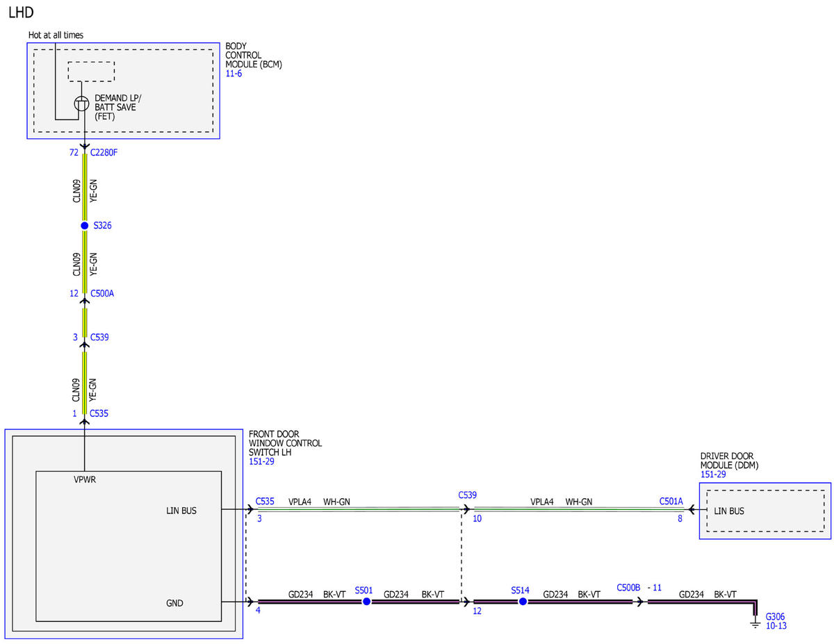The width and height of the screenshot is (834, 644).
Task: Click pin number 72 at C2280F
Action: pos(74,152)
